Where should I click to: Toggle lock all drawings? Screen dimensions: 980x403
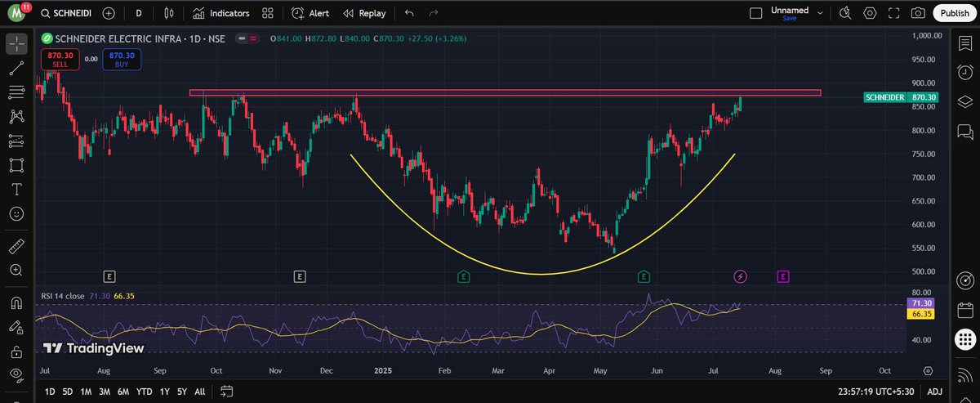click(16, 352)
